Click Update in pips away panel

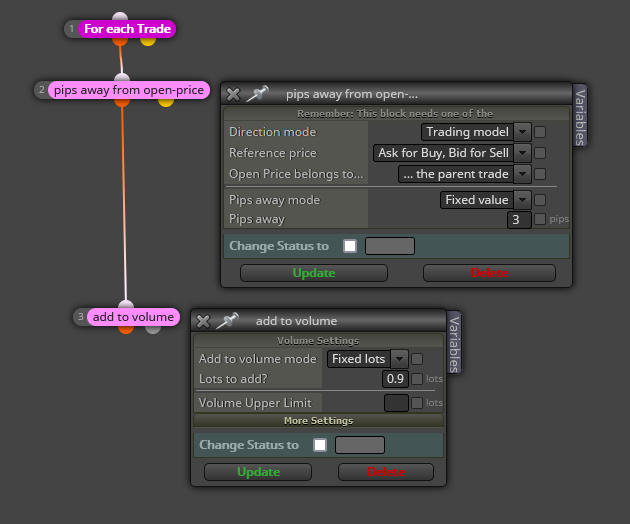click(314, 273)
